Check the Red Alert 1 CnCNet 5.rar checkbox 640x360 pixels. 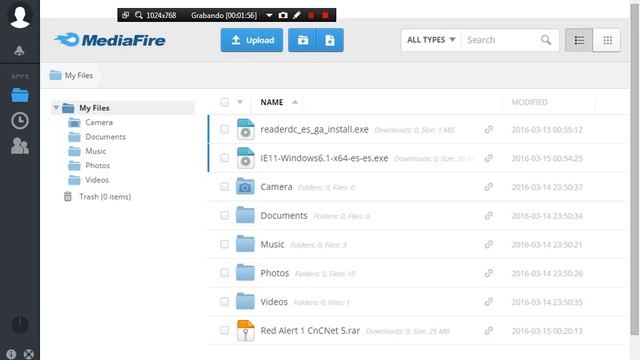[224, 331]
